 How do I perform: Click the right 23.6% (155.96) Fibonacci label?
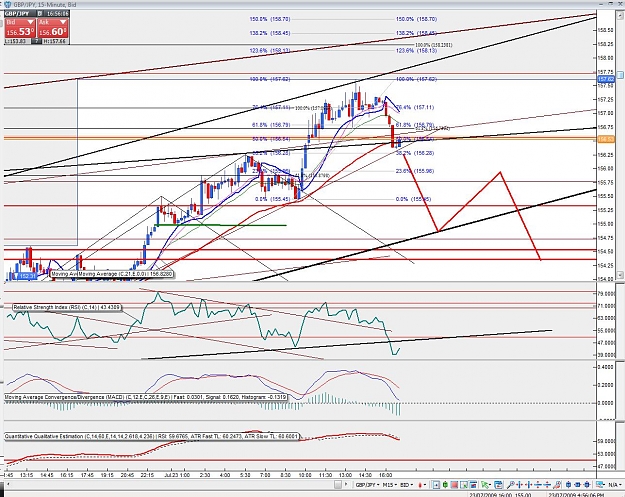[415, 171]
